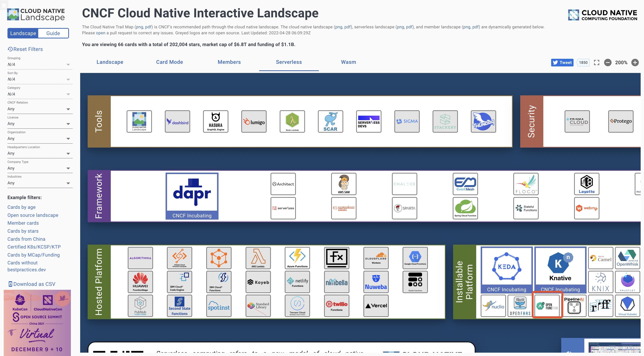Click the Dapr CNCF Incubating icon
Viewport: 644px width, 356px height.
click(191, 196)
